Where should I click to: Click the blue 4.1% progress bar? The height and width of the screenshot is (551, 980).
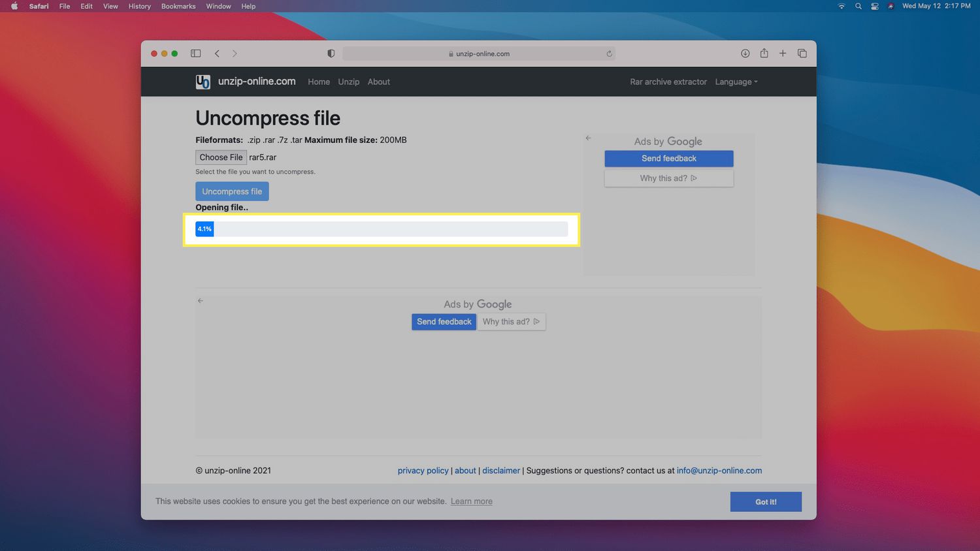204,229
